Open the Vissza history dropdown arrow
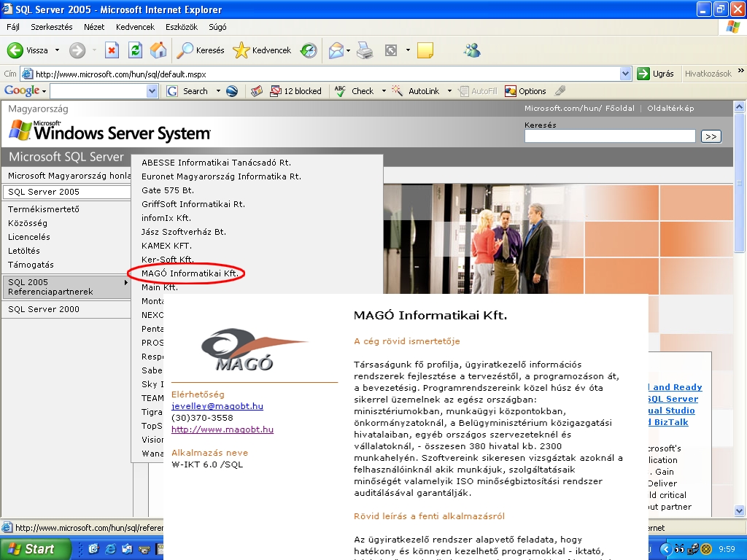This screenshot has height=560, width=747. point(57,50)
